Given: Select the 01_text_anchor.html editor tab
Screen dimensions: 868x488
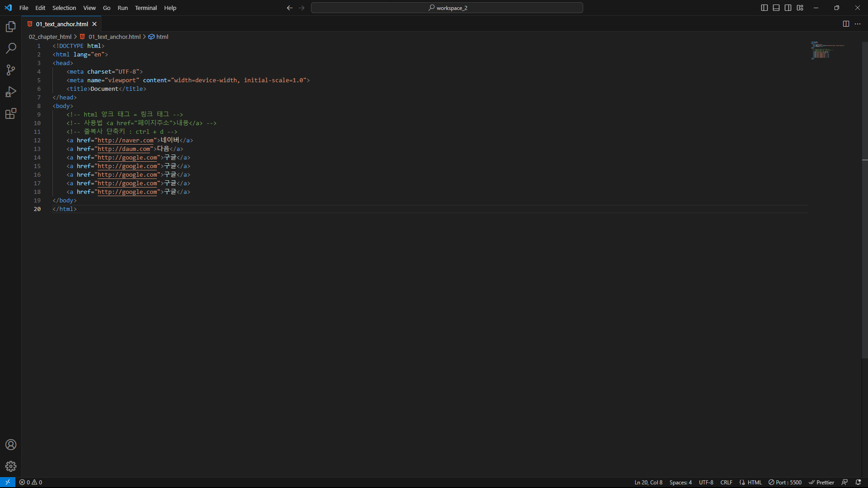Looking at the screenshot, I should (x=62, y=24).
